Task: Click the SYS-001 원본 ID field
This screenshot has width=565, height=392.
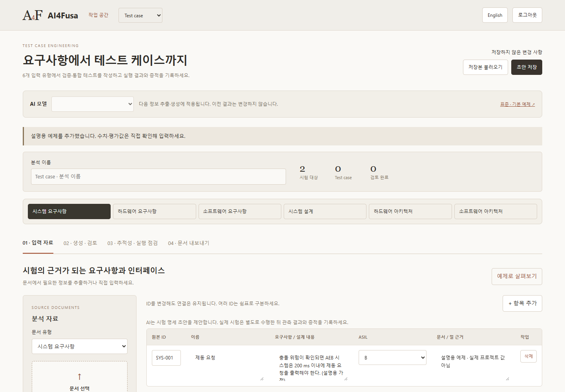Action: 166,358
